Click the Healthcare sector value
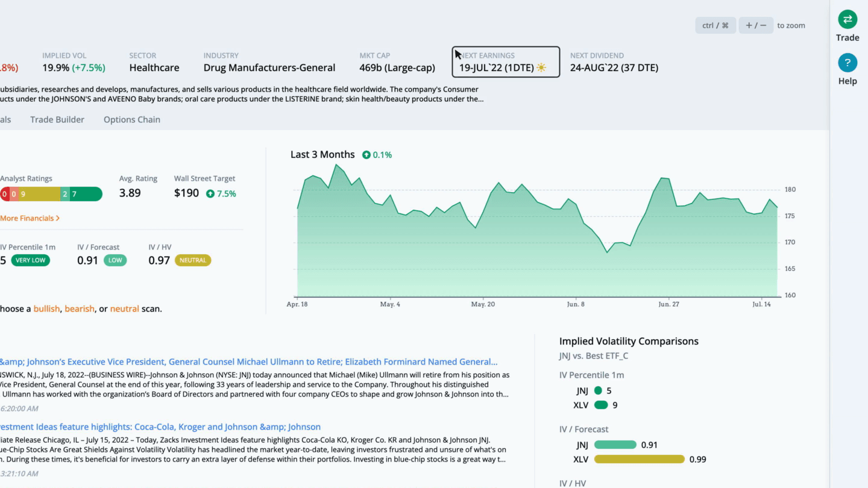868x488 pixels. pos(154,67)
